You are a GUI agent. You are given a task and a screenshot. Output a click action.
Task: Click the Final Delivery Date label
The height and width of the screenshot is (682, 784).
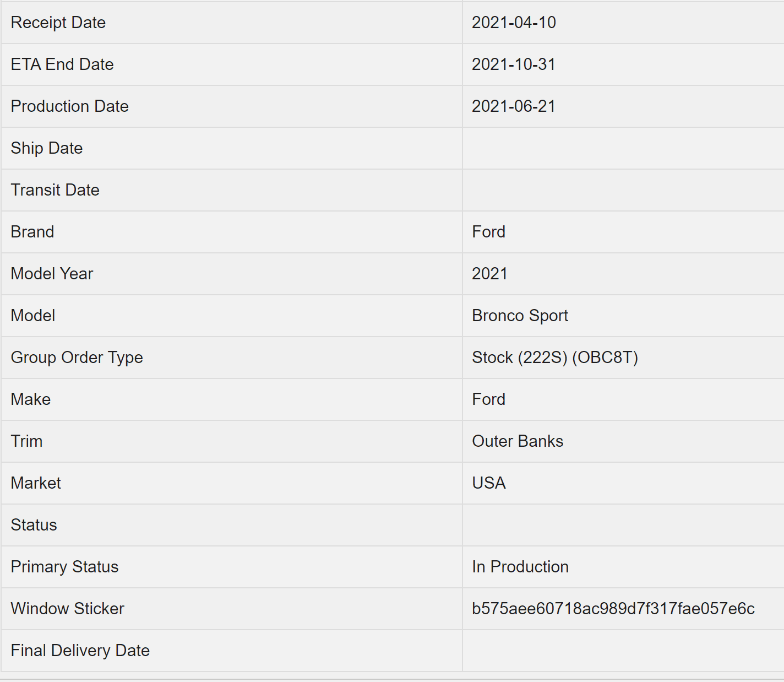tap(80, 651)
